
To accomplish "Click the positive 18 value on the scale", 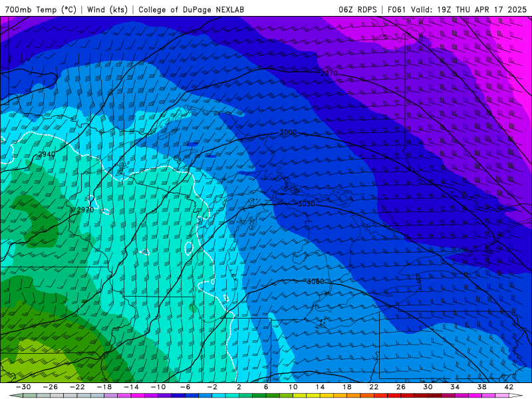I will [346, 387].
